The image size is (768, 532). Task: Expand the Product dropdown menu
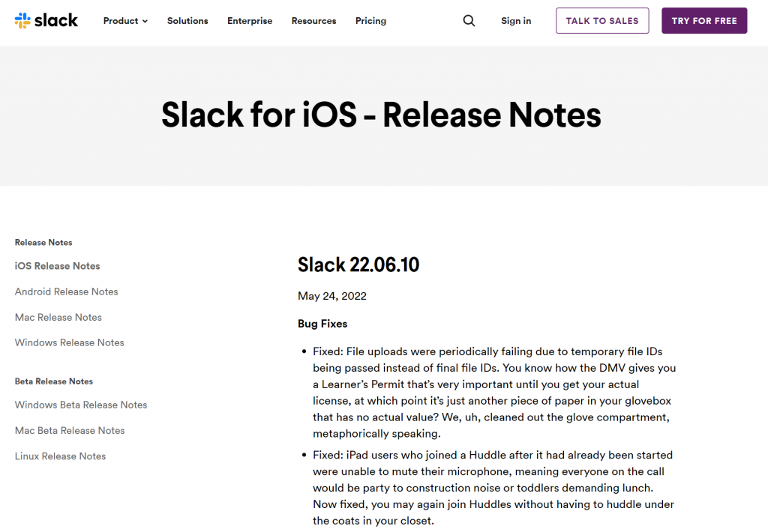pyautogui.click(x=125, y=21)
